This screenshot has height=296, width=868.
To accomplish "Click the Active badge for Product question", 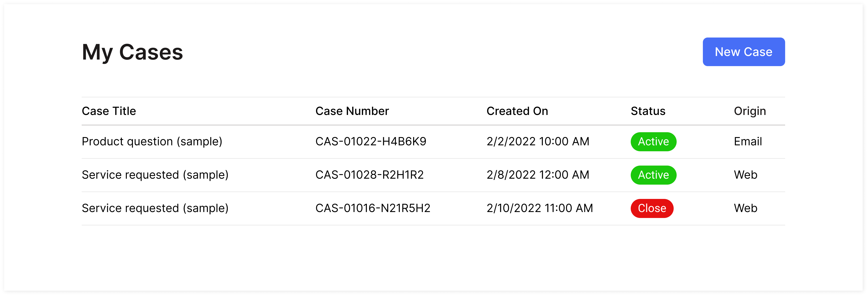I will 653,142.
